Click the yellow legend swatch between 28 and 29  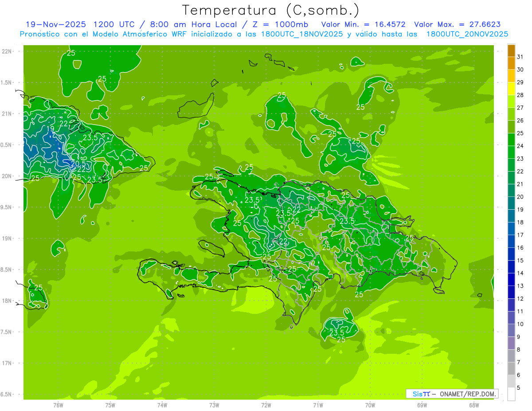point(511,89)
